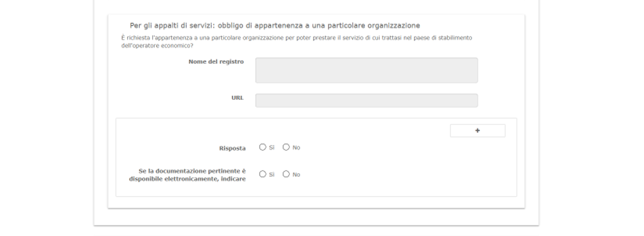Select Sì radio button for Risposta

click(x=262, y=147)
